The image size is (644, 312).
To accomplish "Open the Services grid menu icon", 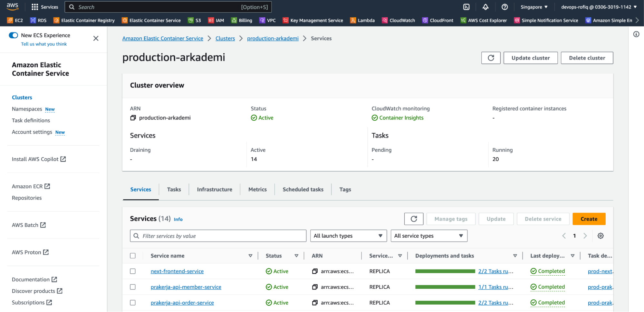I will pyautogui.click(x=35, y=7).
